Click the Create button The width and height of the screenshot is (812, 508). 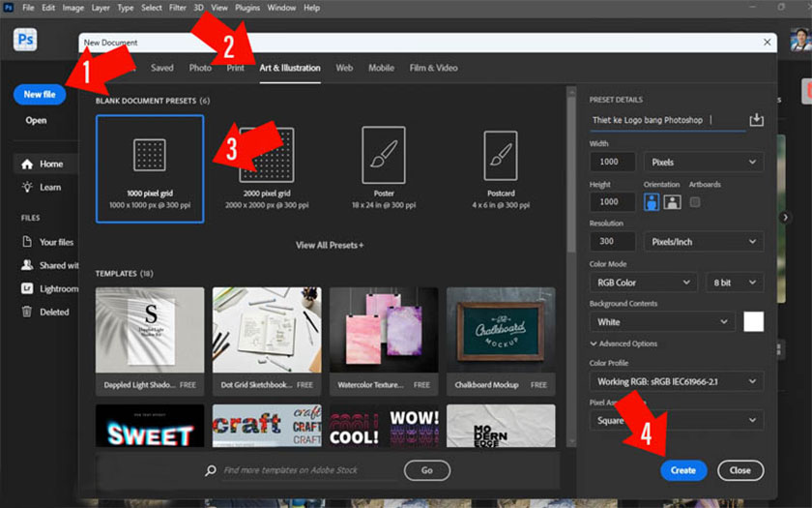(683, 470)
